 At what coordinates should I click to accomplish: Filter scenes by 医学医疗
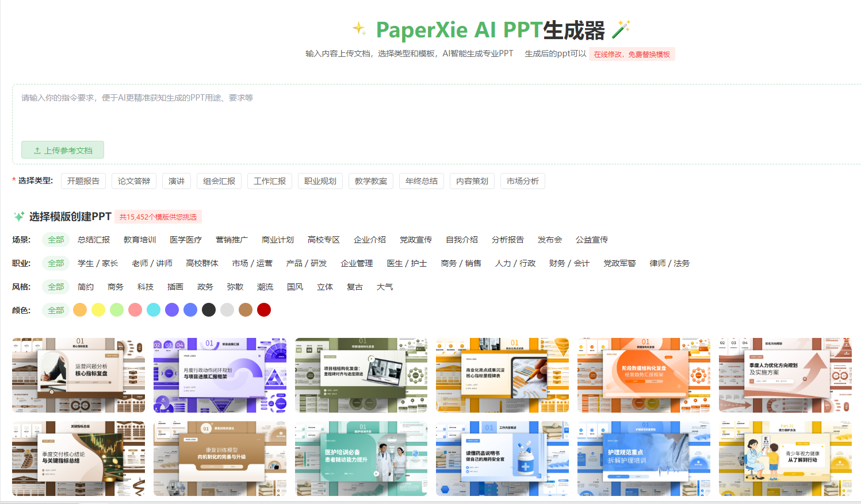coord(185,240)
